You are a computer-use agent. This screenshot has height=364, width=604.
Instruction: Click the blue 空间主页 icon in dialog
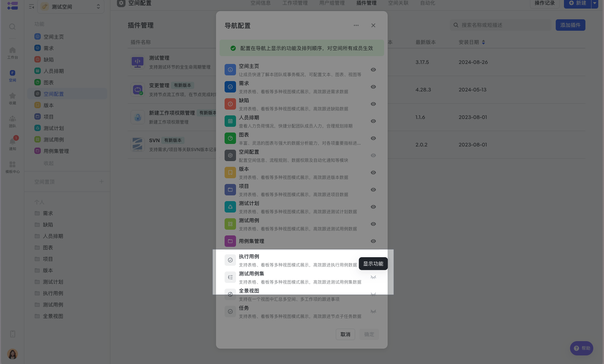point(230,70)
